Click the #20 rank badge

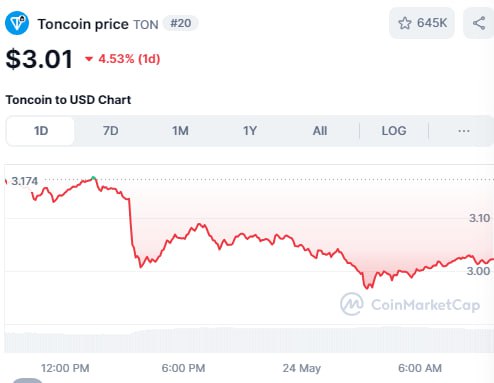click(x=181, y=23)
